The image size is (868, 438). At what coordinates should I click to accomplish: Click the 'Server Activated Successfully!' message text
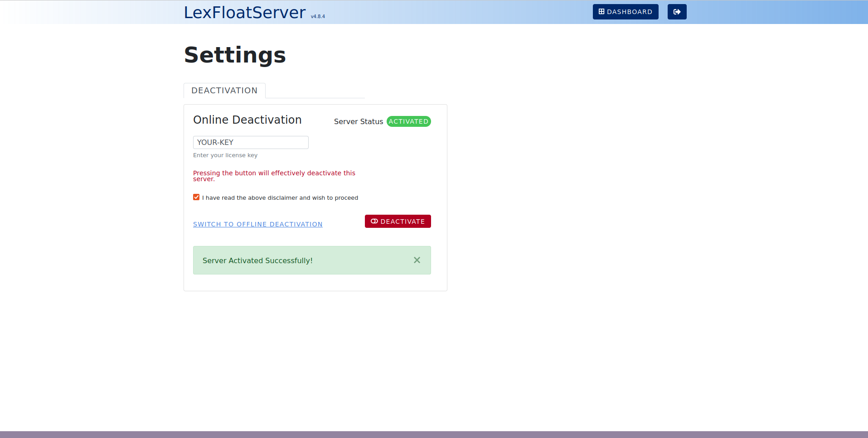(x=257, y=260)
